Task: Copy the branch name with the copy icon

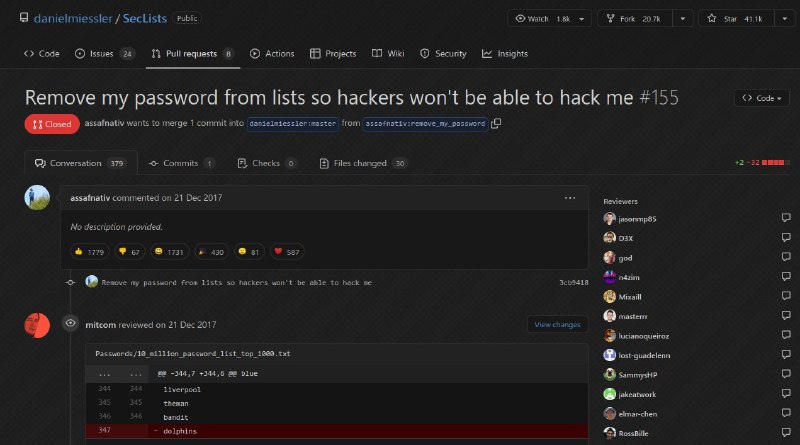Action: [496, 123]
